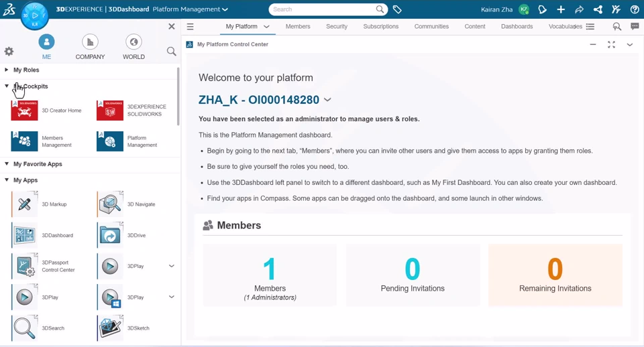Expand My Roles section
This screenshot has height=347, width=644.
(x=7, y=70)
